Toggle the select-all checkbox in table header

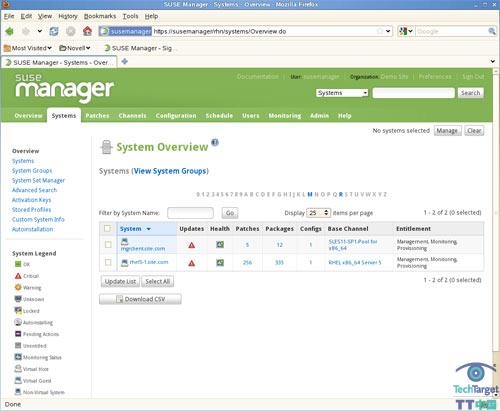point(107,228)
